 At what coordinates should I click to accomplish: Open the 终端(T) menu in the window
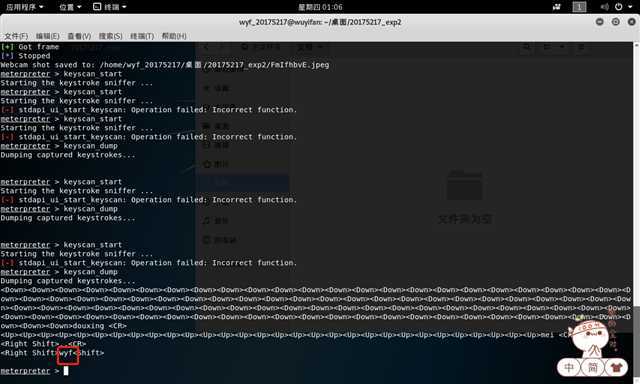tap(142, 36)
